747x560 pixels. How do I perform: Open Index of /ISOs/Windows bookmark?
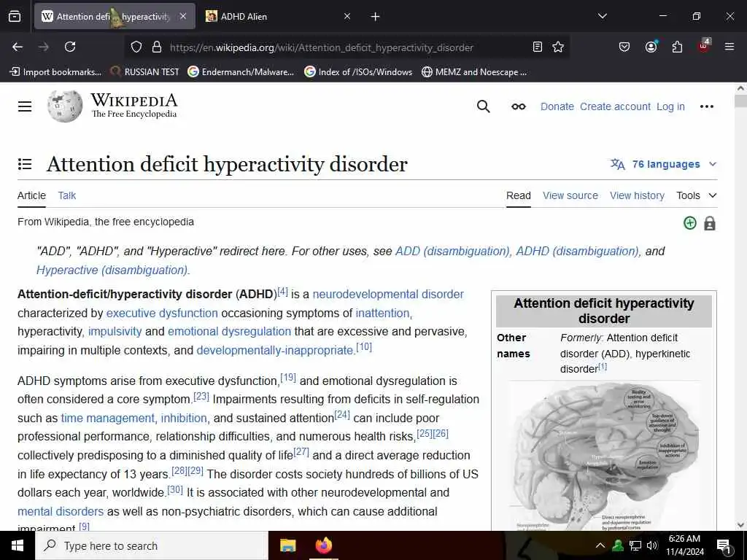click(358, 72)
